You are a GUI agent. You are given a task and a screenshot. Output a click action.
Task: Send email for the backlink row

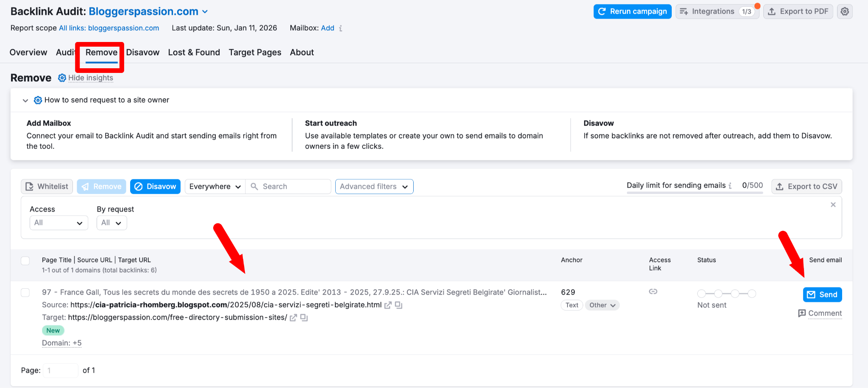[822, 295]
